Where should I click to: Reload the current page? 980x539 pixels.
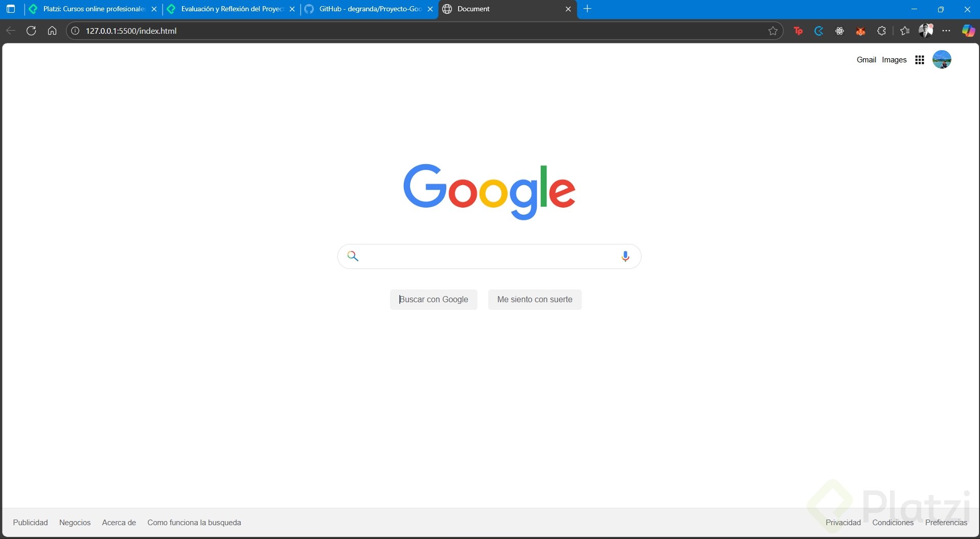click(31, 31)
